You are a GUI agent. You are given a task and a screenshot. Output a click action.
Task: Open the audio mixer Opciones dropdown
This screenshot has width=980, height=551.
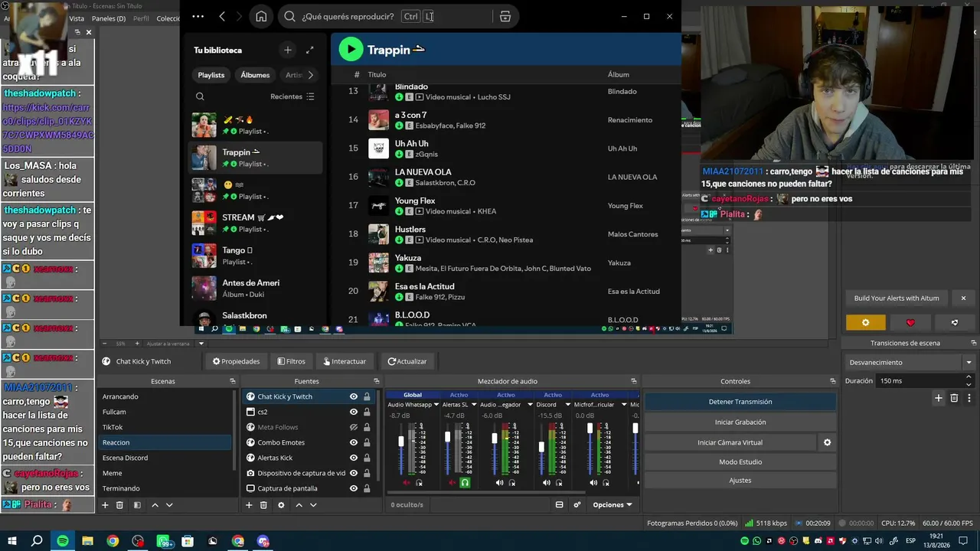point(612,505)
